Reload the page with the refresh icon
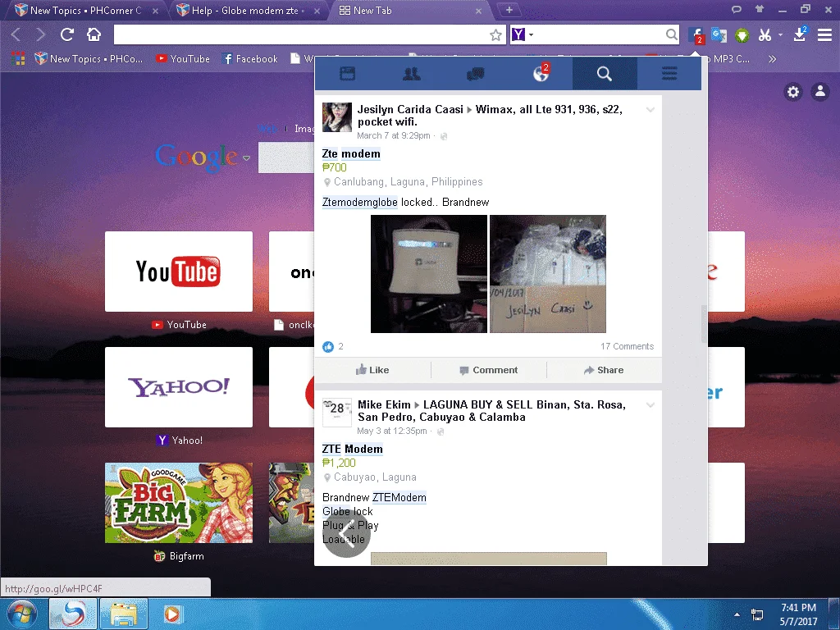840x630 pixels. (67, 34)
